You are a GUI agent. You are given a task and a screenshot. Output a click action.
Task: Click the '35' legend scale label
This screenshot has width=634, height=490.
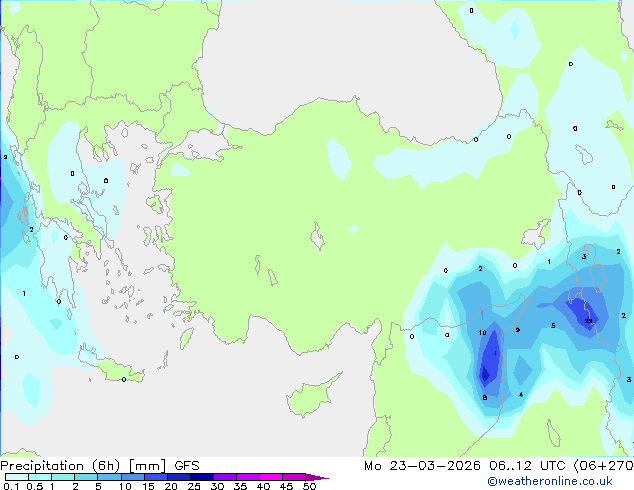pyautogui.click(x=240, y=486)
